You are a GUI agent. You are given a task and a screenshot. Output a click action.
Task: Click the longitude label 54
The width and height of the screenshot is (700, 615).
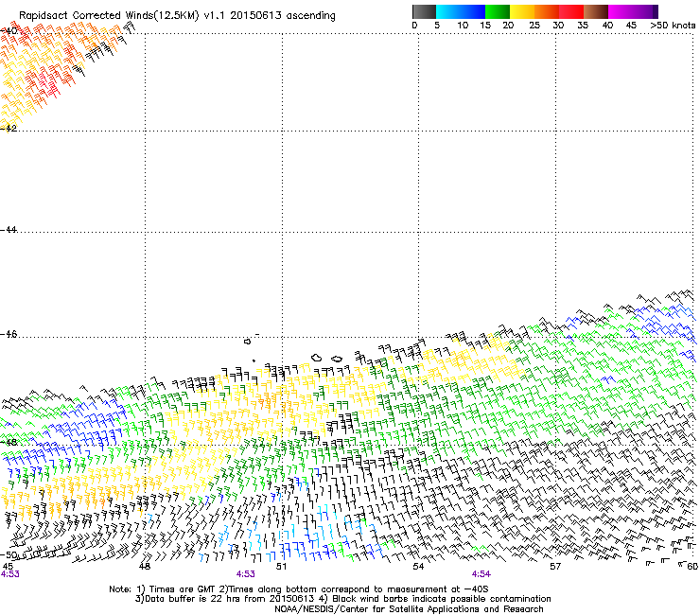(x=418, y=567)
